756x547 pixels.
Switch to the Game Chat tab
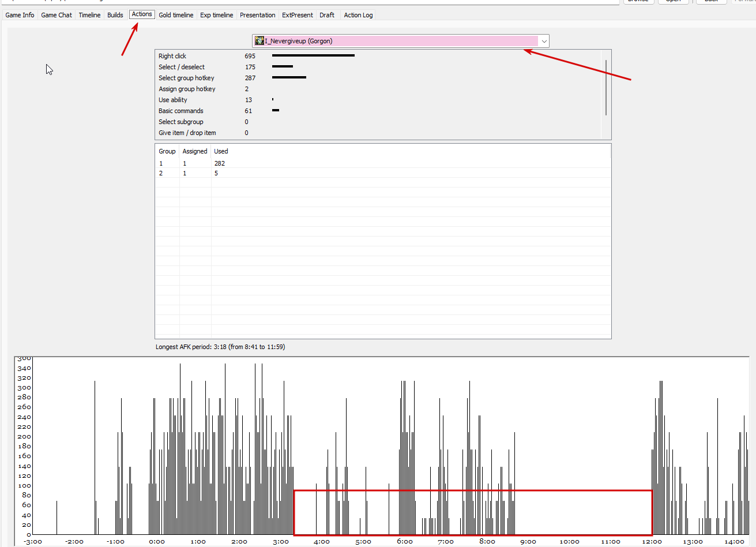pos(57,15)
